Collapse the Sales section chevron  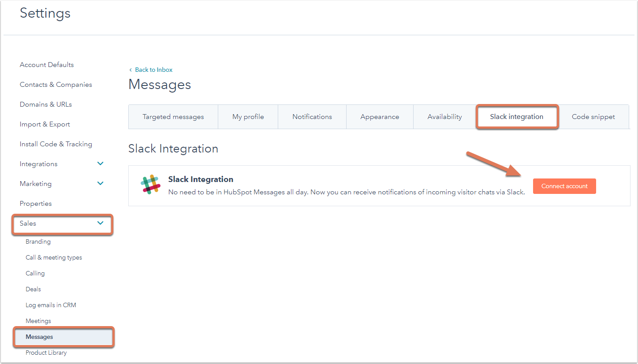(101, 223)
